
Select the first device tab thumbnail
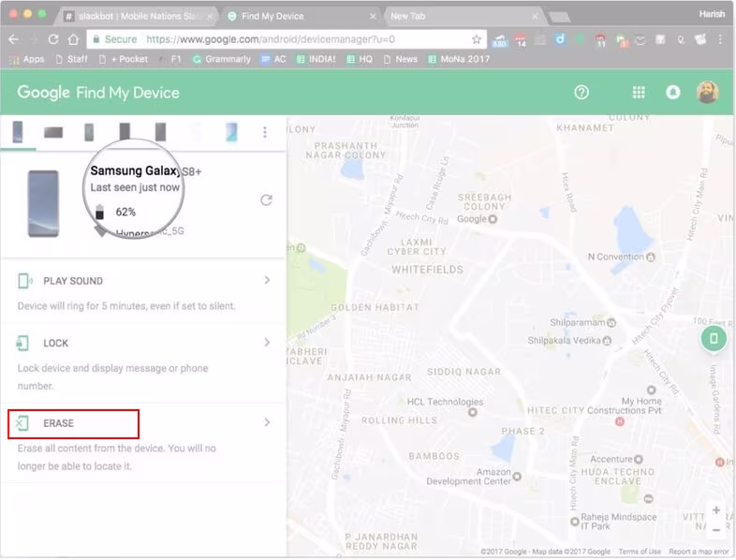(18, 132)
